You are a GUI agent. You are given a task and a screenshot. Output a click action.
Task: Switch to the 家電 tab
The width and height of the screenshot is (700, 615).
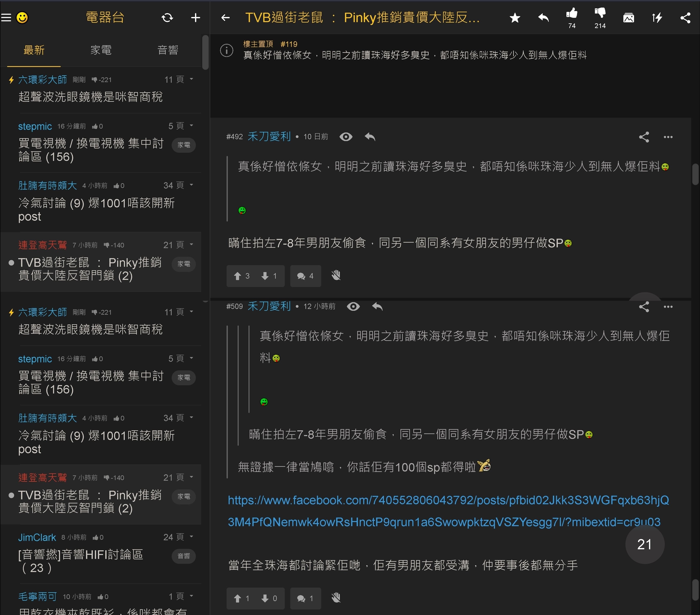(x=101, y=50)
